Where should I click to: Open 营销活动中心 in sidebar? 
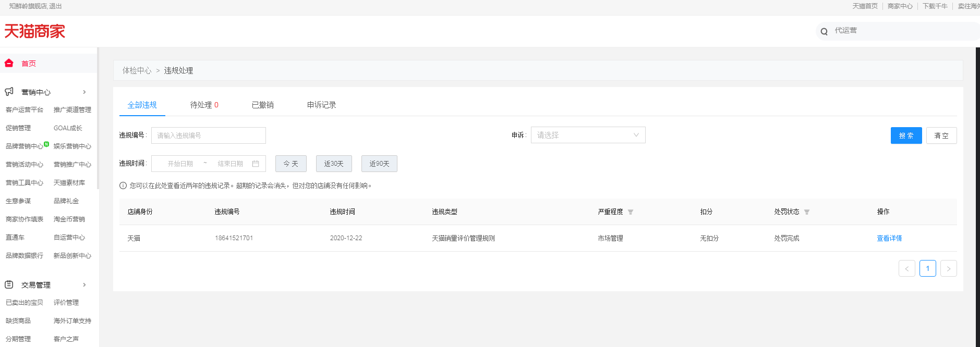pos(25,165)
